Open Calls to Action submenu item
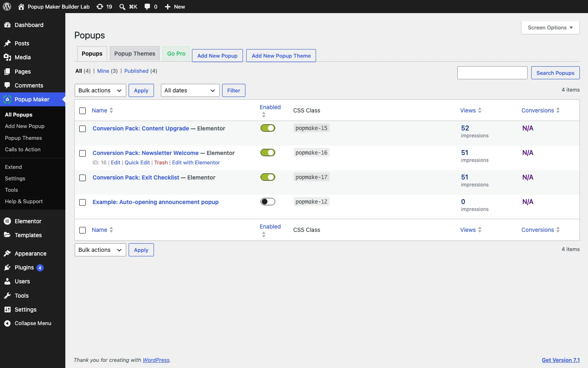The image size is (588, 368). (23, 150)
